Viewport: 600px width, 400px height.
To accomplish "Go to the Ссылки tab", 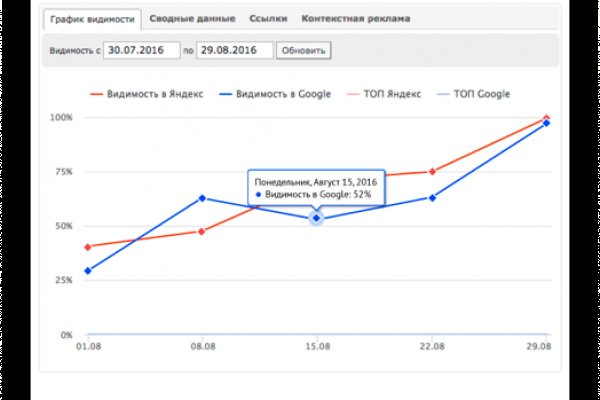I will coord(268,19).
